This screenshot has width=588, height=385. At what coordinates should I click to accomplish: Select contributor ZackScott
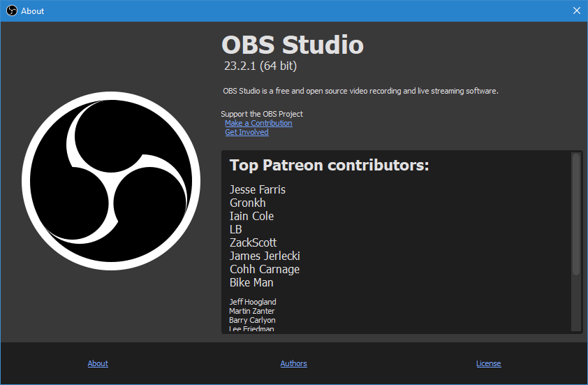pos(253,242)
